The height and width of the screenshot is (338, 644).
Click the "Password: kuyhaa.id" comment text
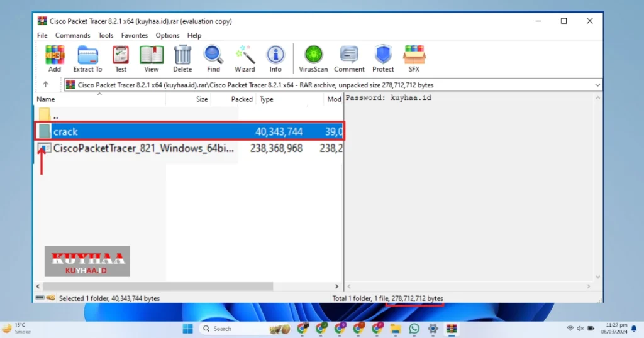coord(389,97)
